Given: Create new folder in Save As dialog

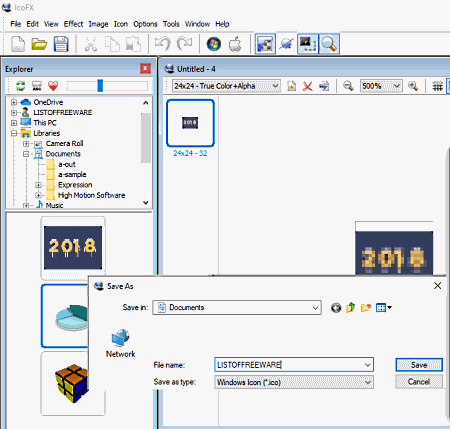Looking at the screenshot, I should tap(366, 307).
